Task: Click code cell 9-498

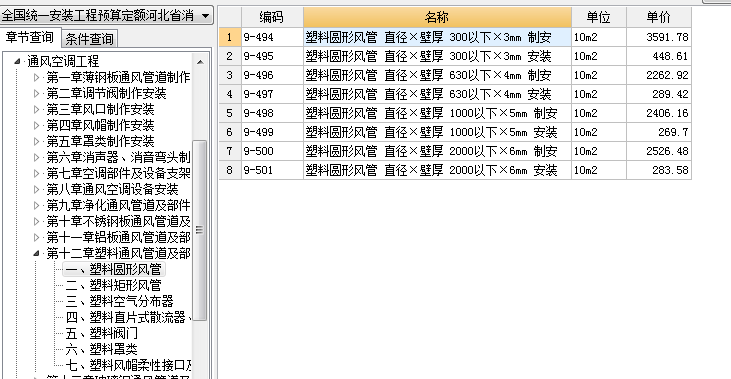Action: click(x=272, y=113)
